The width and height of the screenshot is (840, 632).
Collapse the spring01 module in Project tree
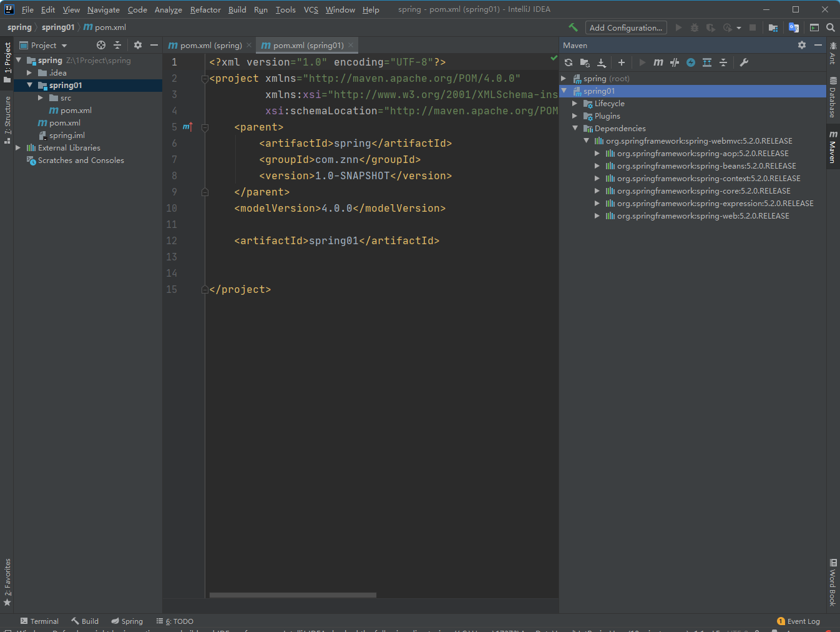[x=29, y=85]
